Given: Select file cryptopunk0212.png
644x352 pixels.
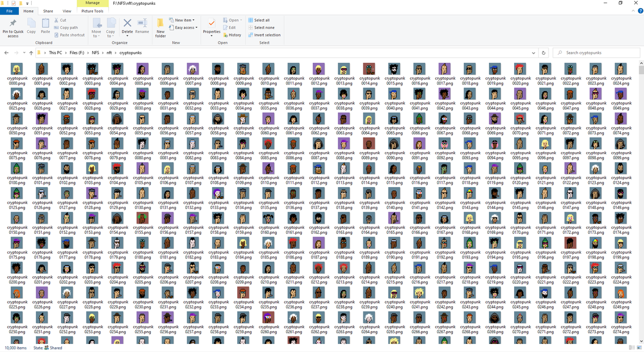Looking at the screenshot, I should tap(319, 273).
